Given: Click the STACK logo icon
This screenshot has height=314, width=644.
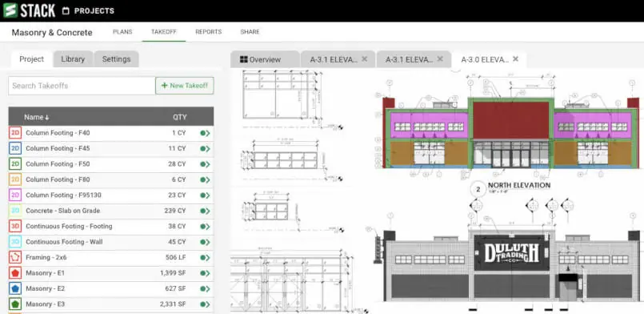Looking at the screenshot, I should [x=10, y=10].
